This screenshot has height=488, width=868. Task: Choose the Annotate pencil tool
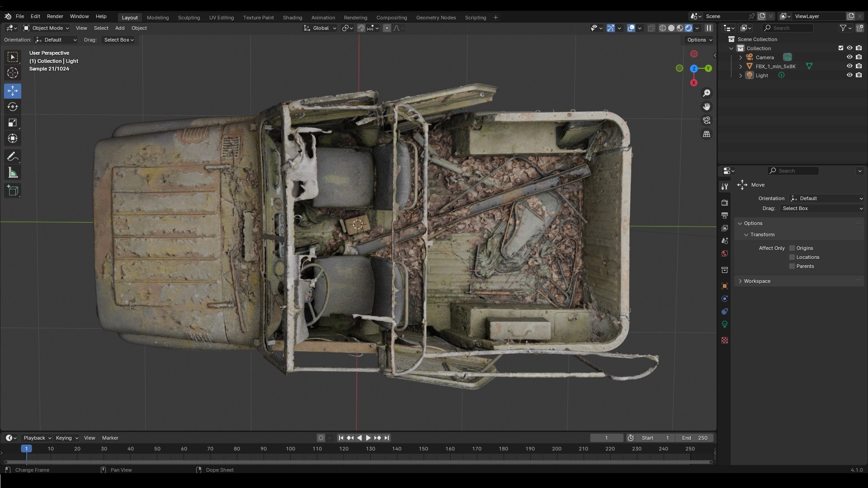(x=13, y=157)
